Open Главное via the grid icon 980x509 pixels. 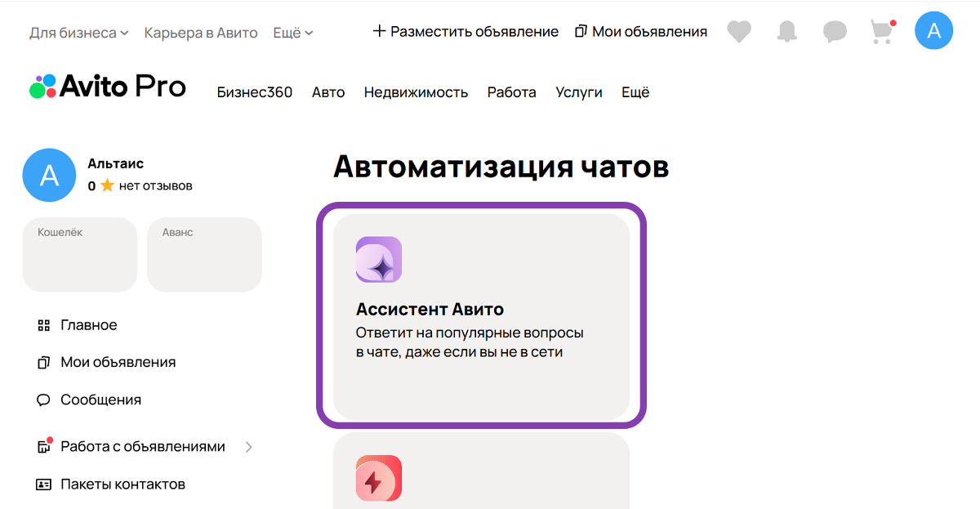[42, 324]
